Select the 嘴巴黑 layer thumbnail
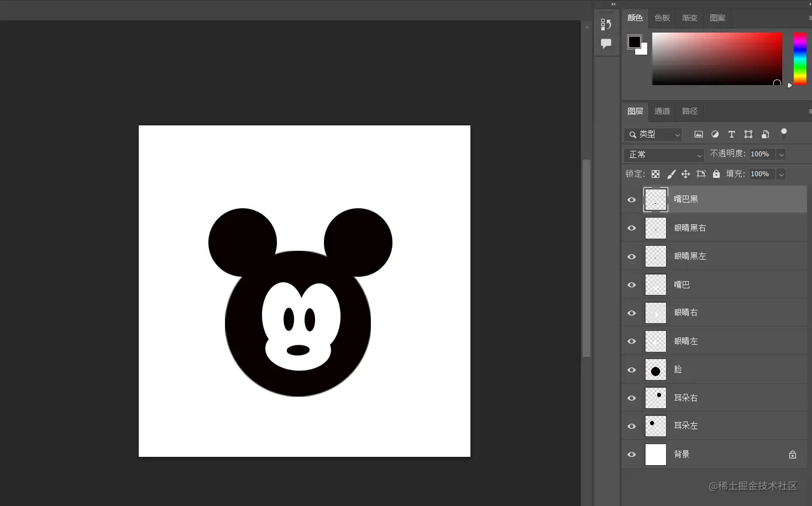Screen dimensions: 812x506 pyautogui.click(x=656, y=199)
